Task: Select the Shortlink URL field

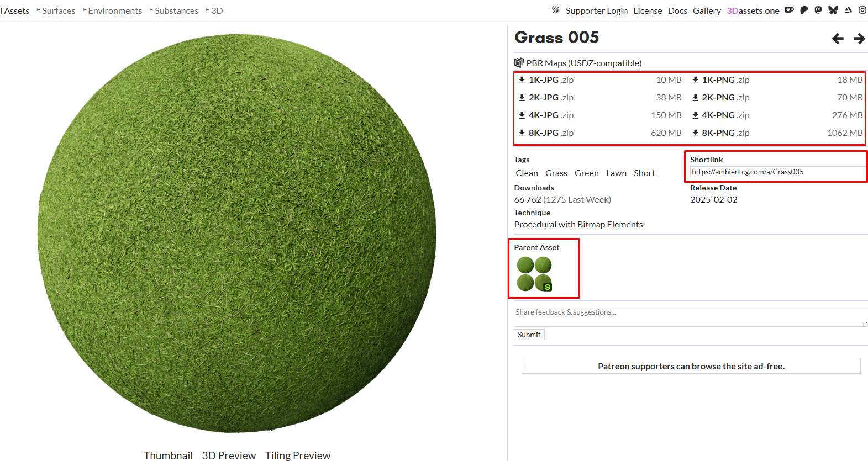Action: click(x=778, y=172)
